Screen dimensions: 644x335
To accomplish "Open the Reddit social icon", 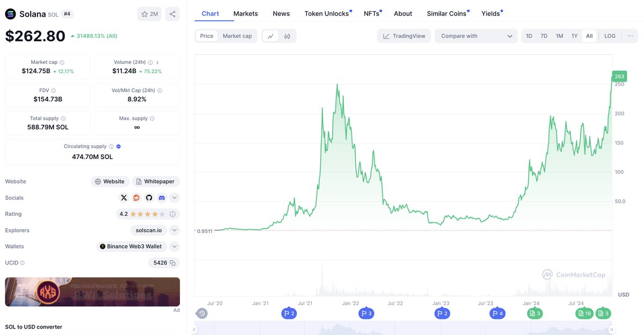I will click(136, 198).
